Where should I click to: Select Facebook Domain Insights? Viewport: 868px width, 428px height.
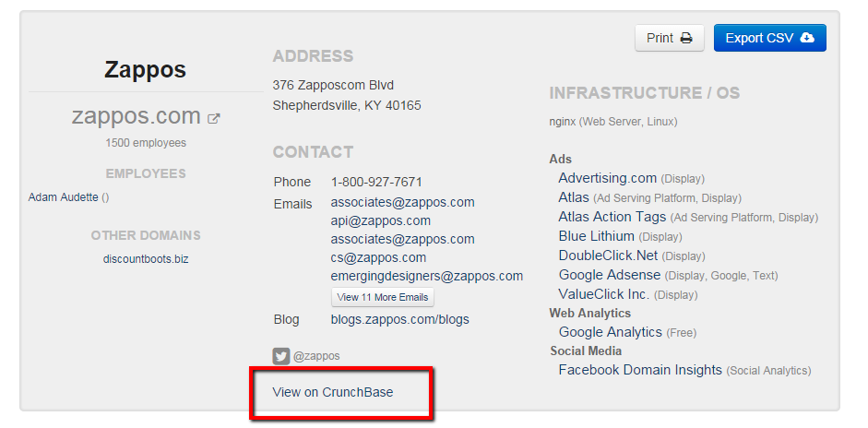640,370
